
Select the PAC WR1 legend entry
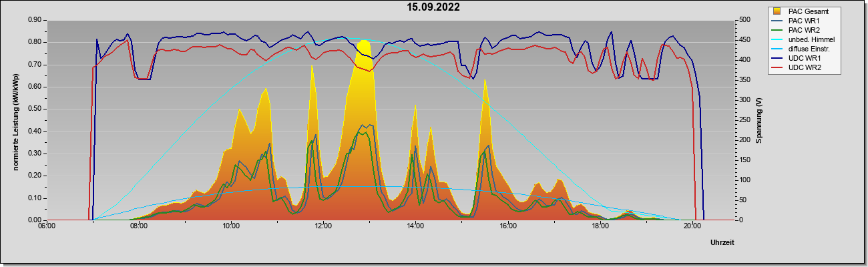803,21
